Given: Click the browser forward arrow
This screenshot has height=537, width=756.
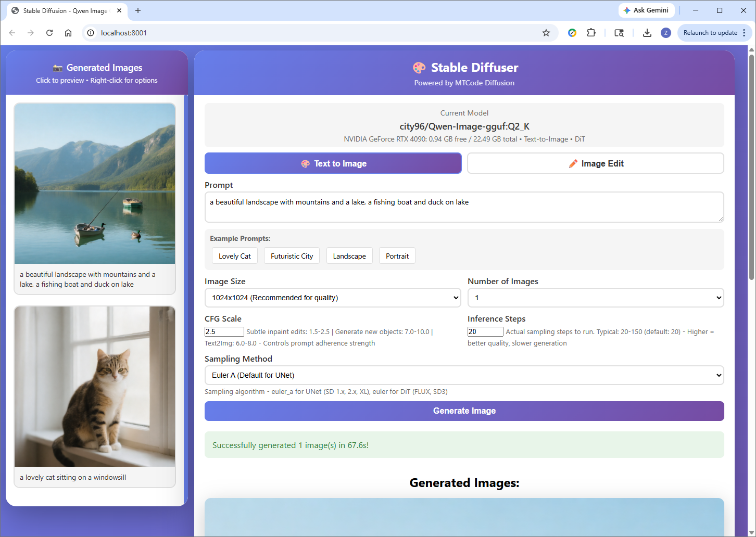Looking at the screenshot, I should (x=31, y=33).
